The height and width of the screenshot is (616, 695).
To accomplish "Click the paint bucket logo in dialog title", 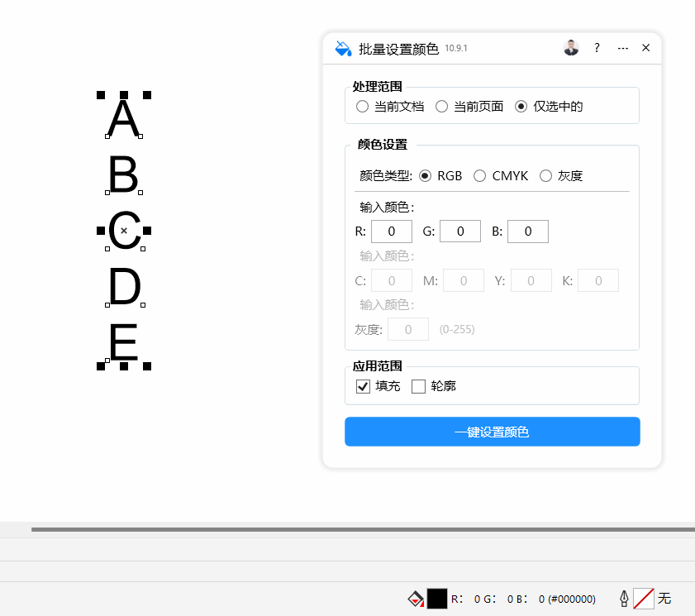I will (x=342, y=49).
